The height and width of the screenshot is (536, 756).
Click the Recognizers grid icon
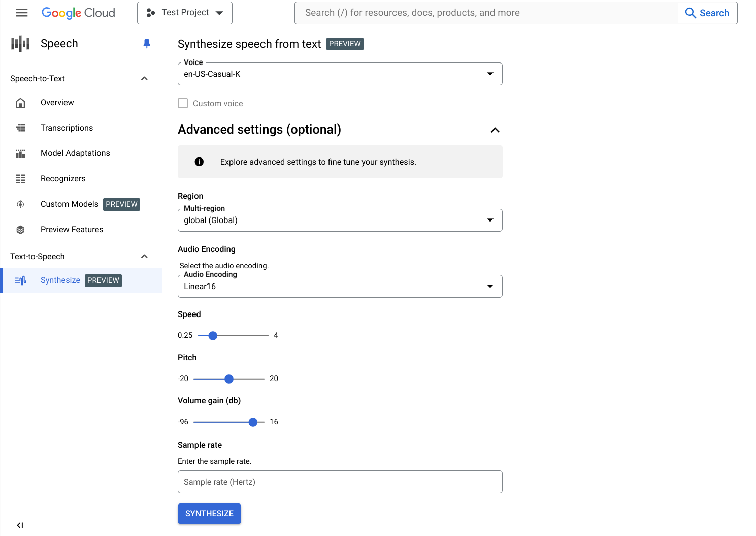[x=20, y=179]
